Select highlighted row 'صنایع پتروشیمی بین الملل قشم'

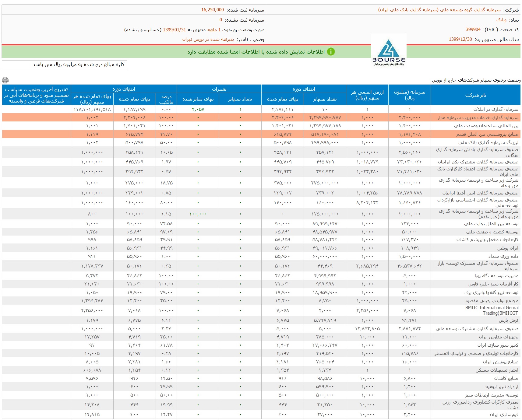(x=261, y=134)
